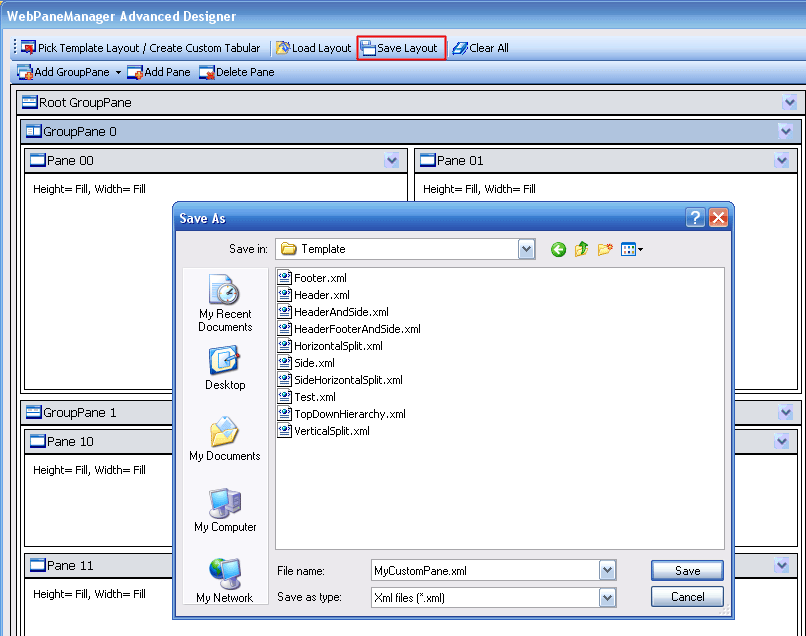Open Save in folder dropdown

coord(526,249)
